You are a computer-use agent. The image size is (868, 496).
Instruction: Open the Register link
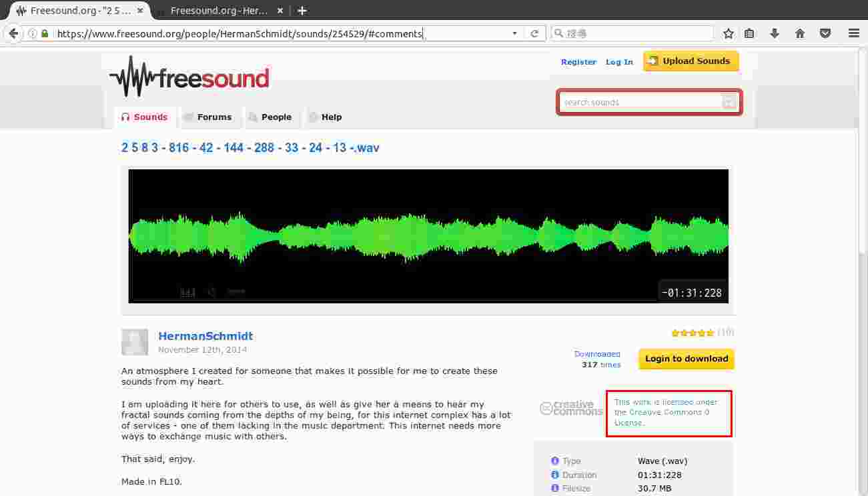pyautogui.click(x=578, y=62)
